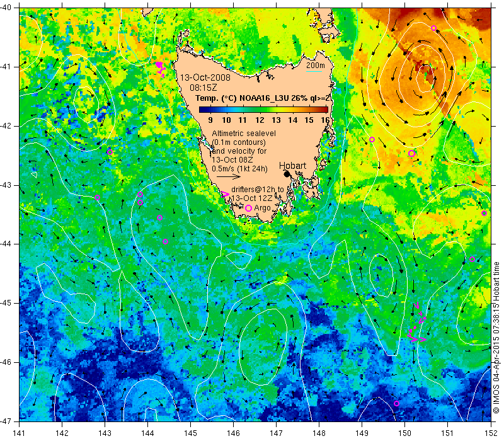
Task: Select Argo float marker near 149.2°E, 42.2°S
Action: tap(372, 139)
